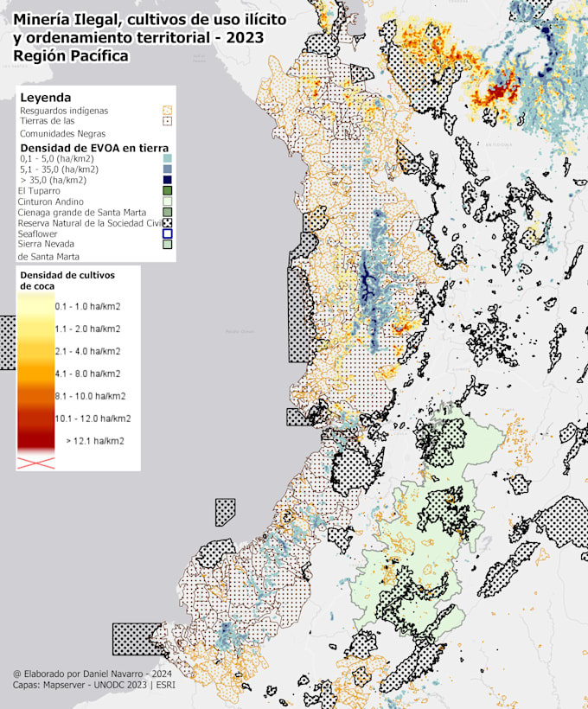The width and height of the screenshot is (588, 709).
Task: Click the 'Densidad de EVOA en tierra' heading
Action: click(x=94, y=148)
